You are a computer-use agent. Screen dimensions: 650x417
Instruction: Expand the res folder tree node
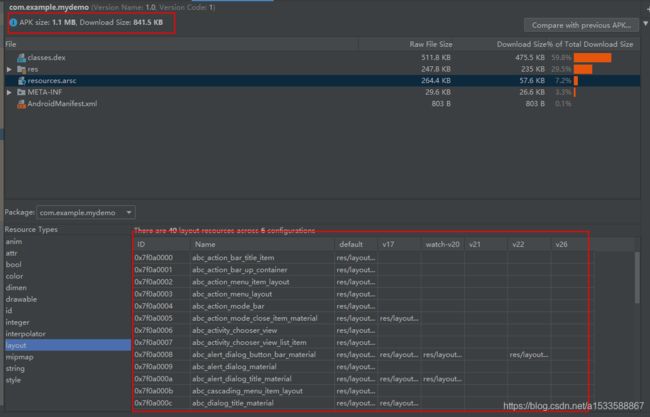point(9,69)
